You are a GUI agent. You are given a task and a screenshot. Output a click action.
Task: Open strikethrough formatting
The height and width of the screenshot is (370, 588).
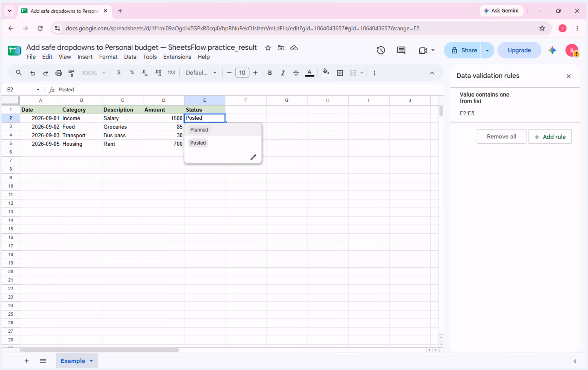pyautogui.click(x=296, y=73)
